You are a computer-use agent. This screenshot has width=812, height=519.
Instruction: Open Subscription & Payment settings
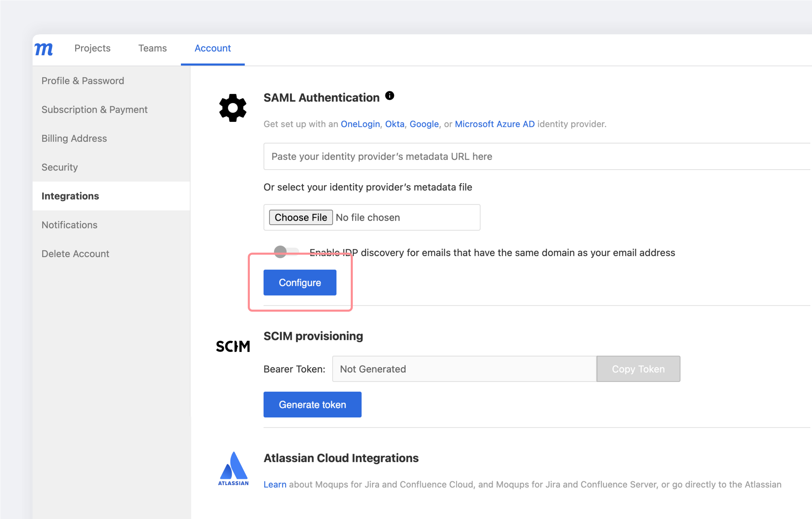pyautogui.click(x=95, y=109)
